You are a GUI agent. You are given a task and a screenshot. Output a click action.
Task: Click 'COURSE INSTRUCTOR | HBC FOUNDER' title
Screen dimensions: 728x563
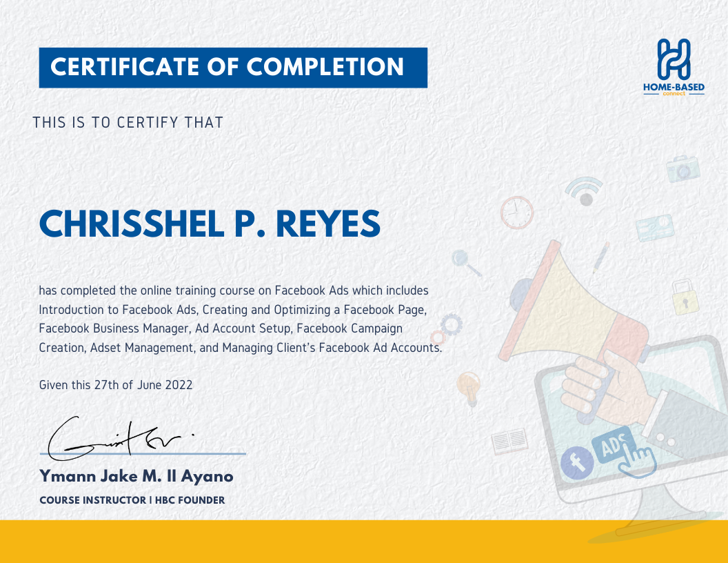(132, 500)
